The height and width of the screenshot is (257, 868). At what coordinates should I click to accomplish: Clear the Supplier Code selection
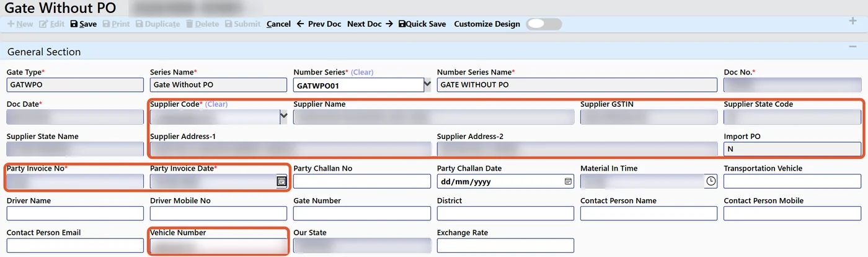tap(217, 104)
